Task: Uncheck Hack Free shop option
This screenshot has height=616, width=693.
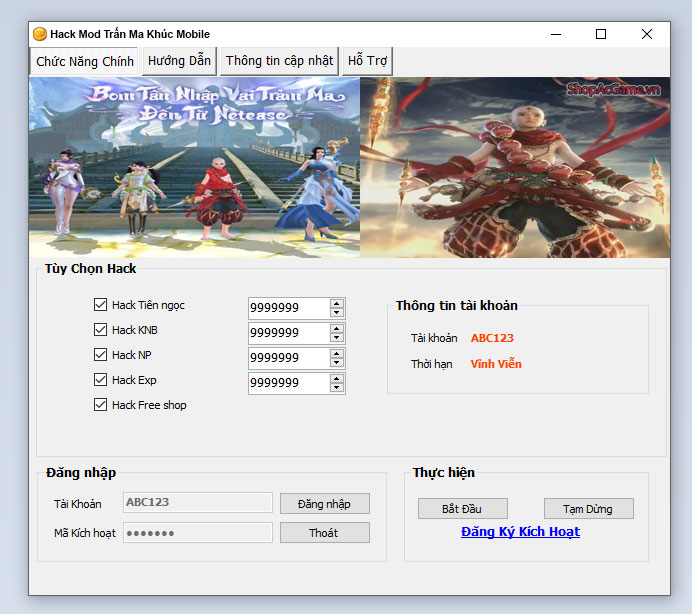Action: tap(100, 405)
